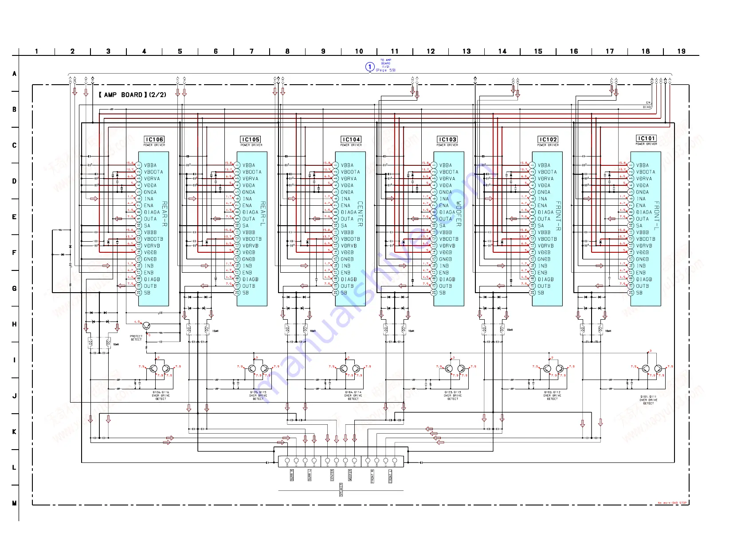Image resolution: width=745 pixels, height=560 pixels.
Task: Click VBOOTB pin name on IC102
Action: [547, 239]
